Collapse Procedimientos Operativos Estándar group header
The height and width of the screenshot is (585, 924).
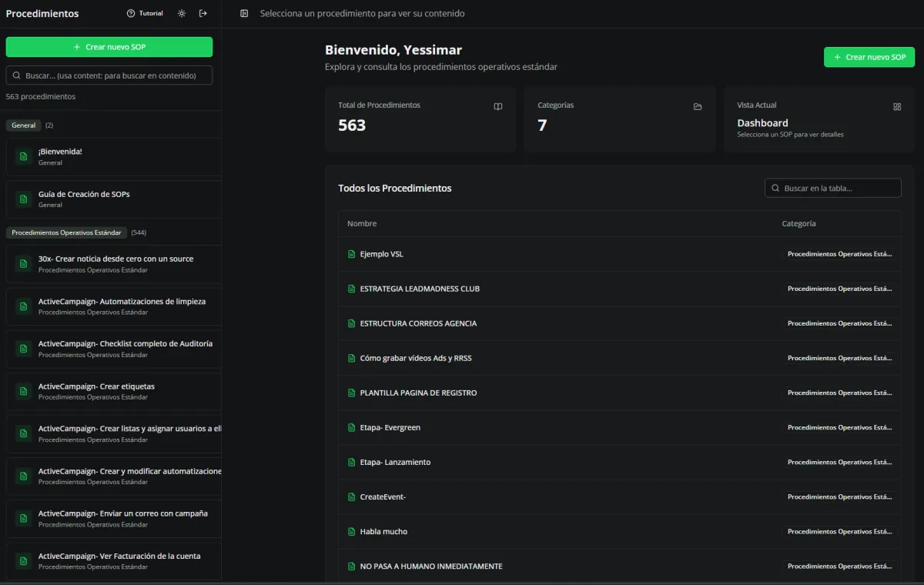click(66, 232)
